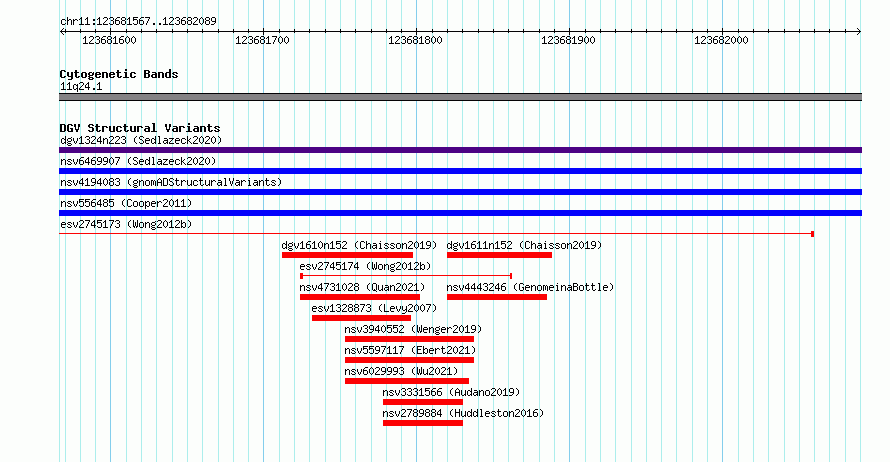Click ruler position 123681800
Image resolution: width=890 pixels, height=462 pixels.
pyautogui.click(x=415, y=40)
